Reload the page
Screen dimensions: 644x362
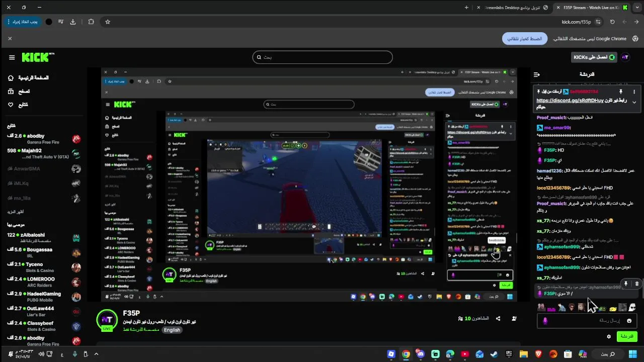[x=612, y=22]
